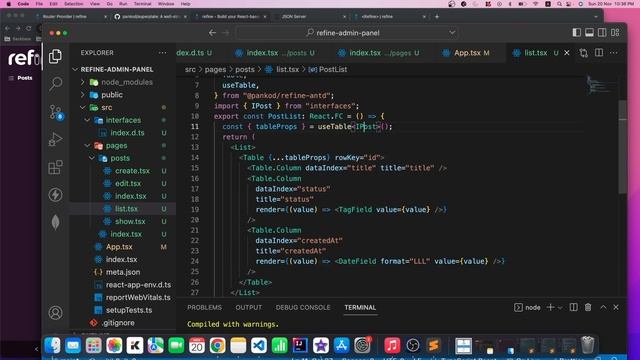Maximize the terminal panel size
Screen dimensions: 640x360
pyautogui.click(x=603, y=307)
